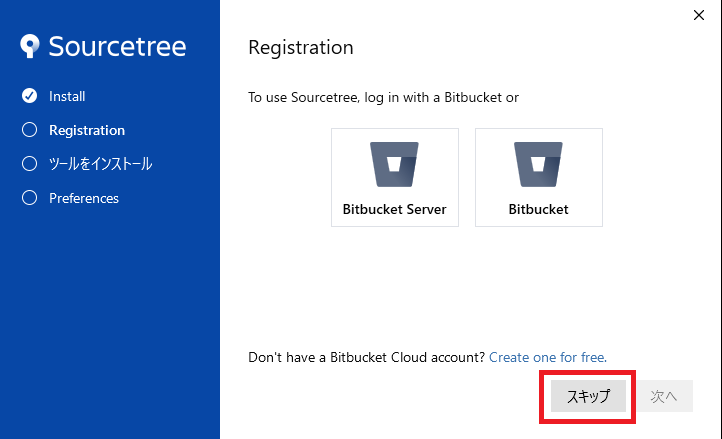
Task: Click the ツールをインストール step circle
Action: 29,164
